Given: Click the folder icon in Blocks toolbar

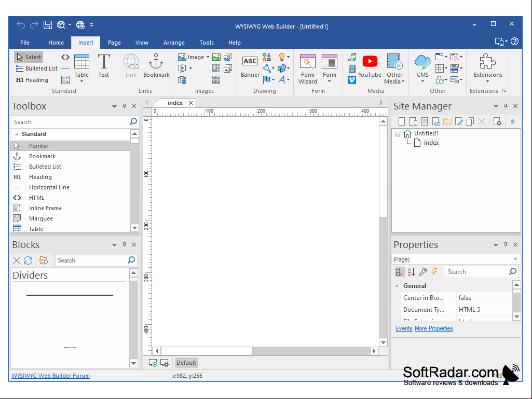Looking at the screenshot, I should [x=44, y=260].
